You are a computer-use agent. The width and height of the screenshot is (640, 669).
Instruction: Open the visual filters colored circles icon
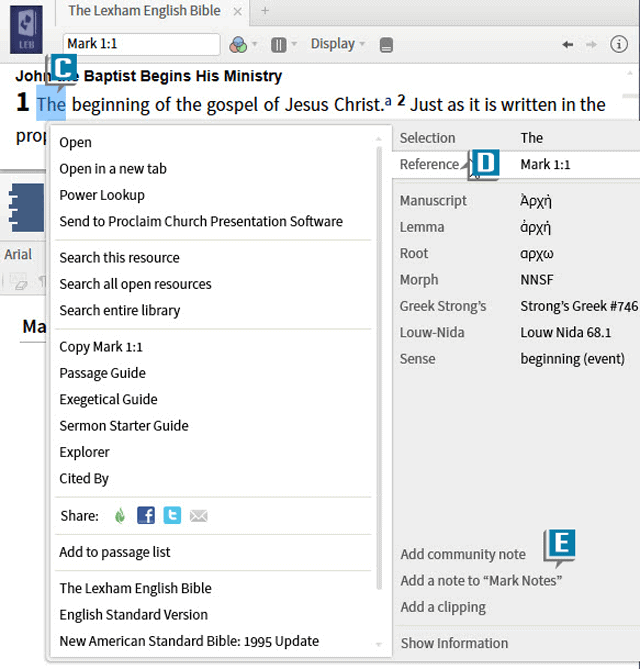point(238,44)
